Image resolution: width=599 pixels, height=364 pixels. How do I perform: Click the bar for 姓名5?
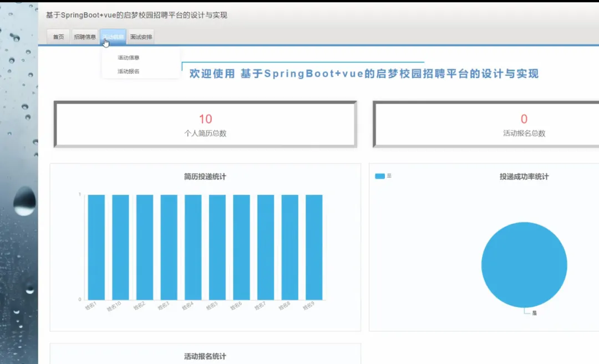pyautogui.click(x=217, y=247)
